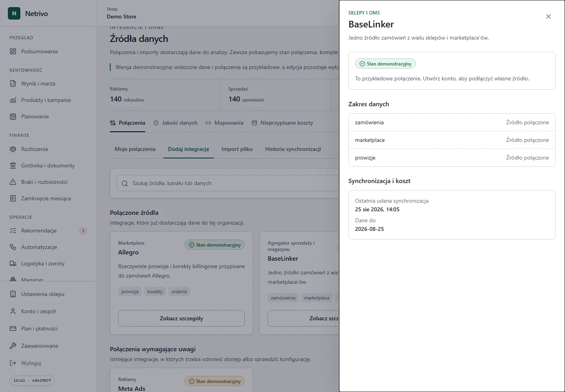
Task: Click Stan demonstracyjny badge in side panel
Action: coord(385,64)
